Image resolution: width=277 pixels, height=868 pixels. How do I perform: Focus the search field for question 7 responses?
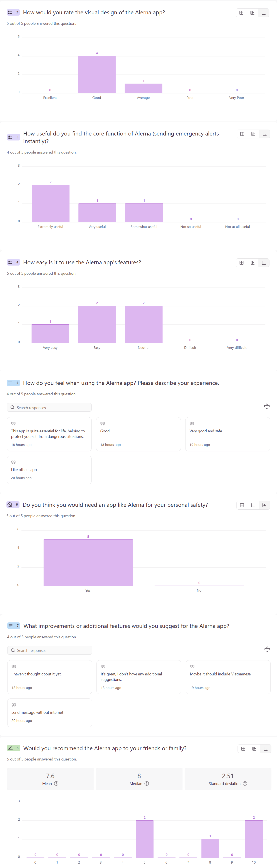[x=50, y=650]
